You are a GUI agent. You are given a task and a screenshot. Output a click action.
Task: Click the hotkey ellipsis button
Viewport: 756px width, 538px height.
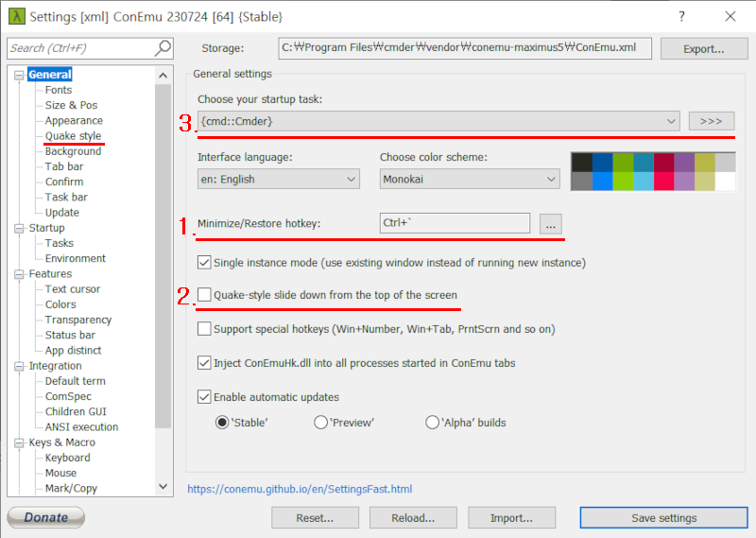coord(550,224)
